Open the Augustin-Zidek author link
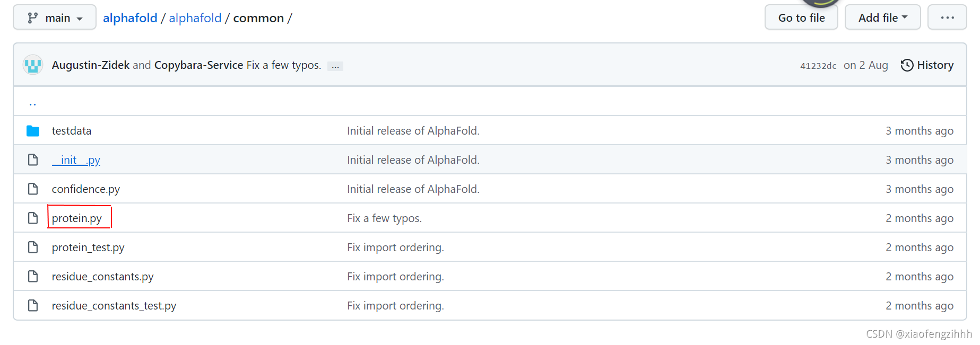Screen dimensions: 980x345 point(91,65)
